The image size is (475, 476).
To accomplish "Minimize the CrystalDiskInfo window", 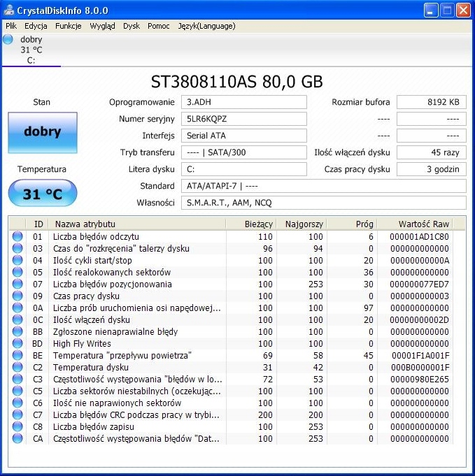I will pyautogui.click(x=431, y=10).
